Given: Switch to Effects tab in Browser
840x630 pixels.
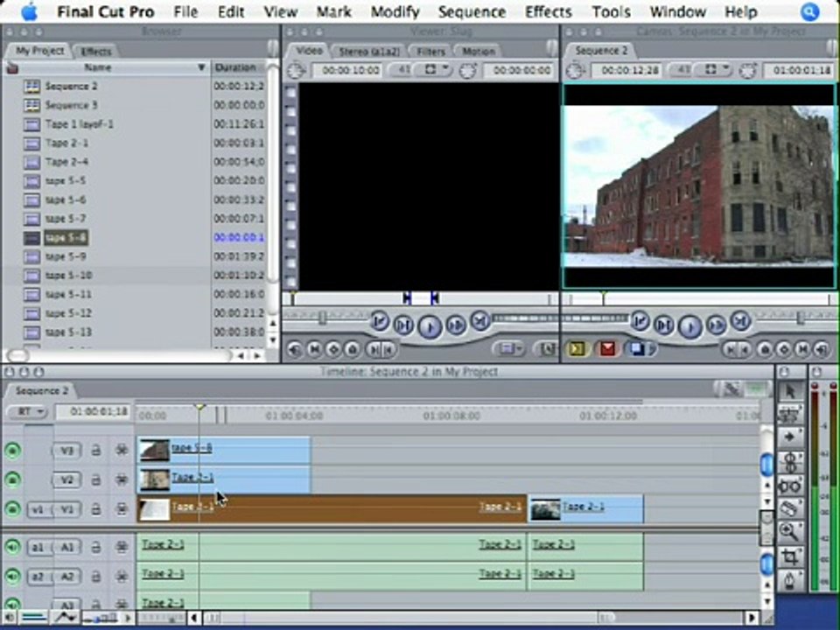Looking at the screenshot, I should point(95,52).
